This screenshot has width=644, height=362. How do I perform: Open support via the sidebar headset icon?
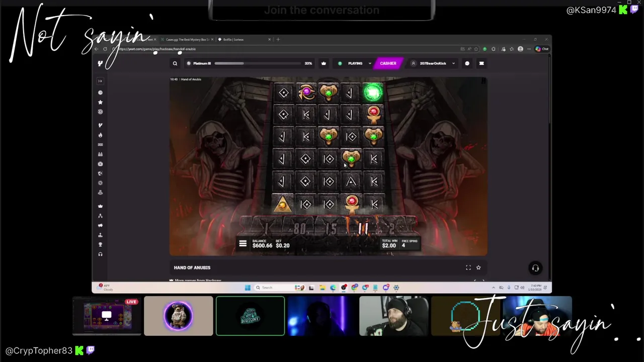[100, 254]
